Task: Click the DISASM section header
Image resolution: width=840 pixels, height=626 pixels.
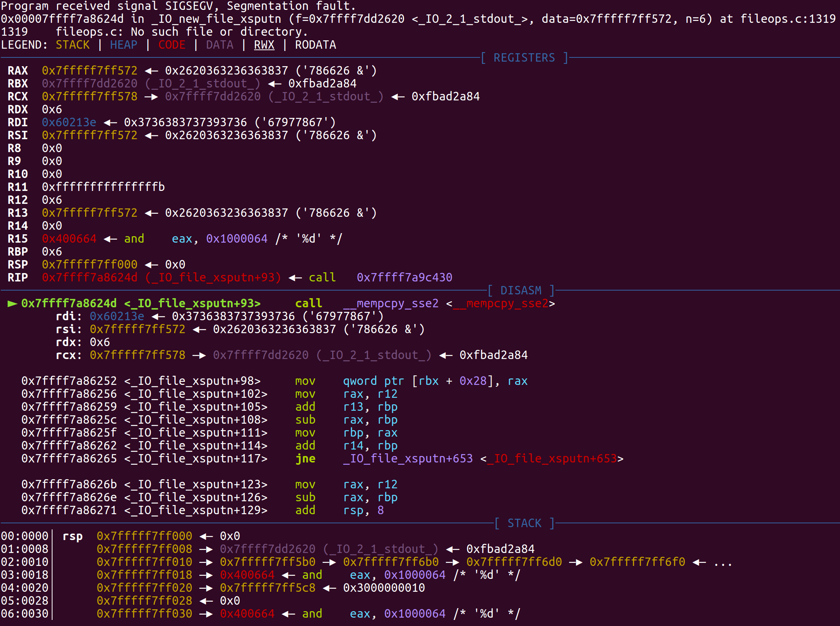Action: click(521, 291)
